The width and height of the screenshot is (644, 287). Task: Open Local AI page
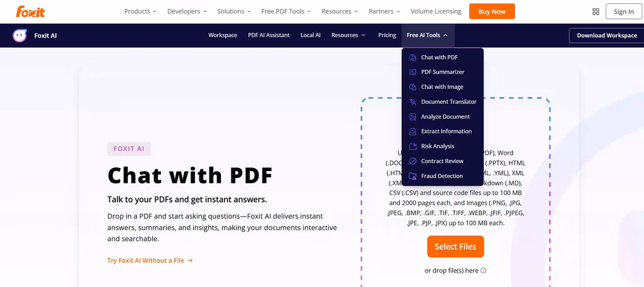coord(311,35)
